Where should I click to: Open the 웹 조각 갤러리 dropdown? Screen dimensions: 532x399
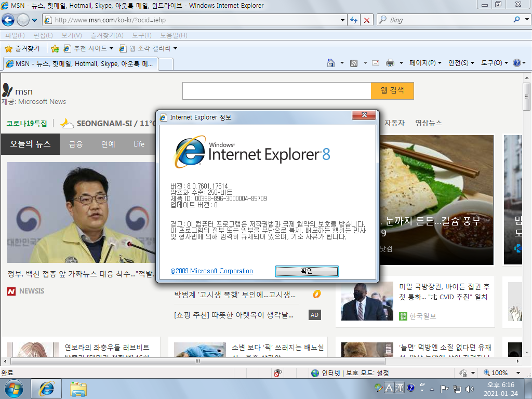tap(148, 48)
